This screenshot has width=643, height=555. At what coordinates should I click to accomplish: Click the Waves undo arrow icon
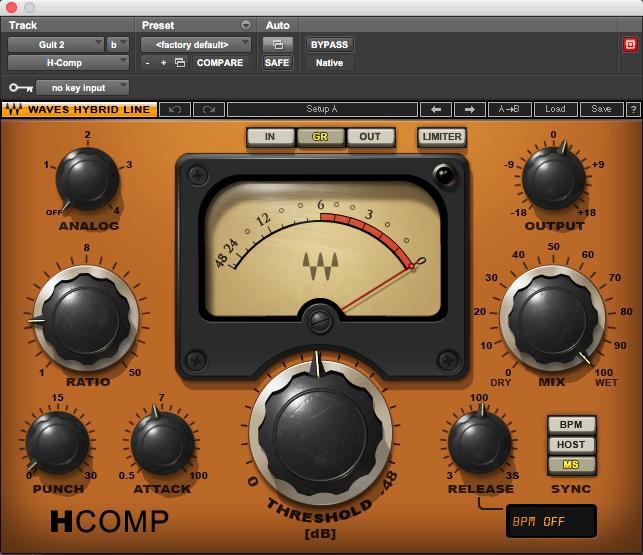coord(175,110)
